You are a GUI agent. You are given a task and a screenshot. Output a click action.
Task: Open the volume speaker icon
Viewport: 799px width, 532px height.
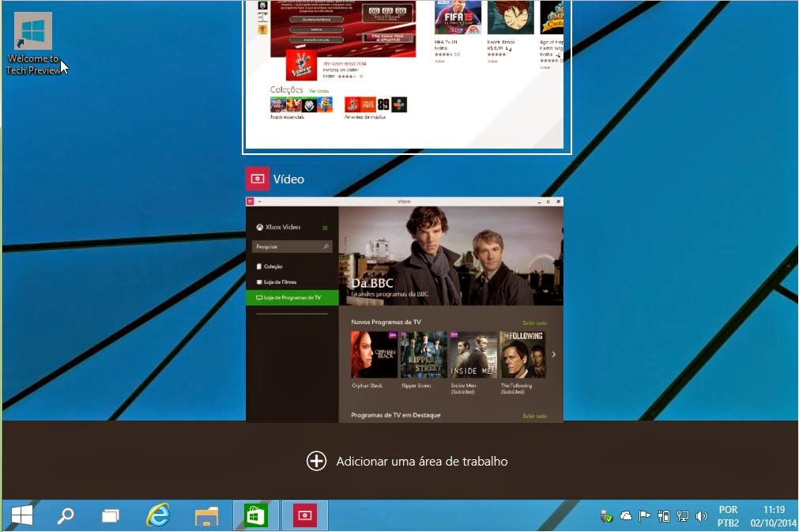(x=702, y=516)
